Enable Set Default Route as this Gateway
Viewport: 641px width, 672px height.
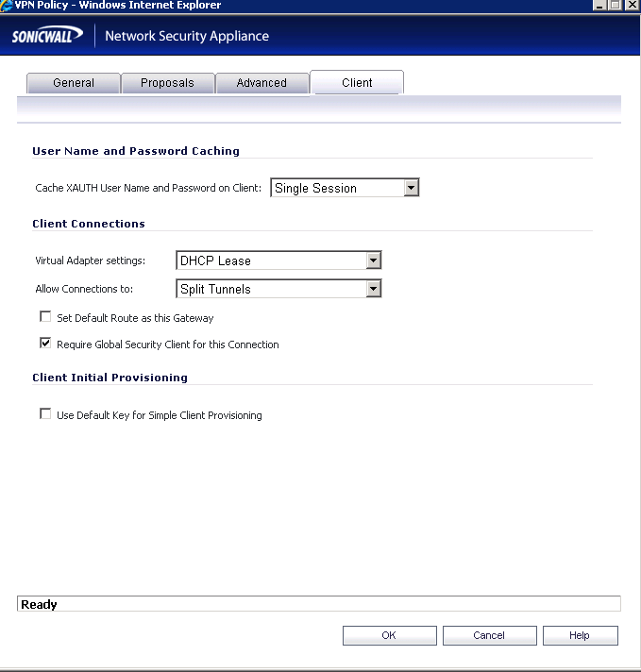tap(45, 317)
